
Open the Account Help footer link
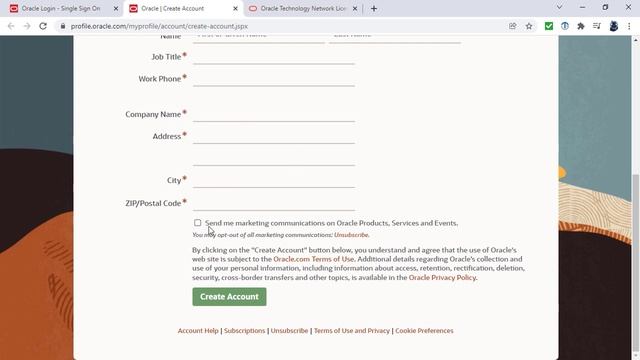[198, 331]
